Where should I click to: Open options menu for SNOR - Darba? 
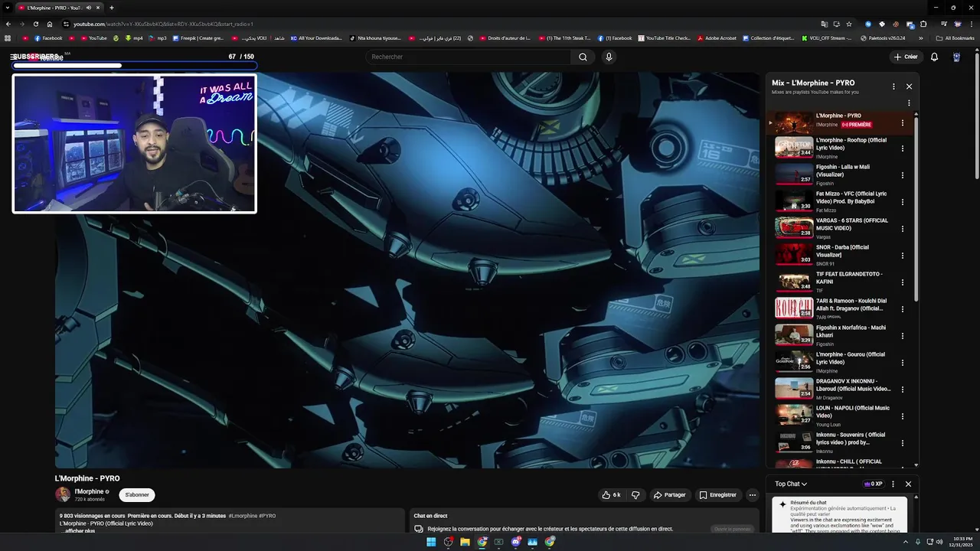pos(903,256)
